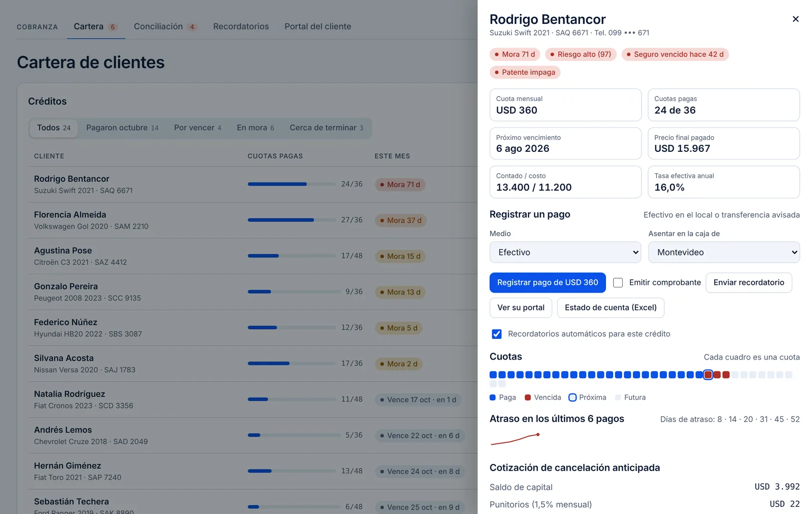Viewport: 812px width, 514px height.
Task: Open the Recordatorios tab
Action: pyautogui.click(x=241, y=26)
